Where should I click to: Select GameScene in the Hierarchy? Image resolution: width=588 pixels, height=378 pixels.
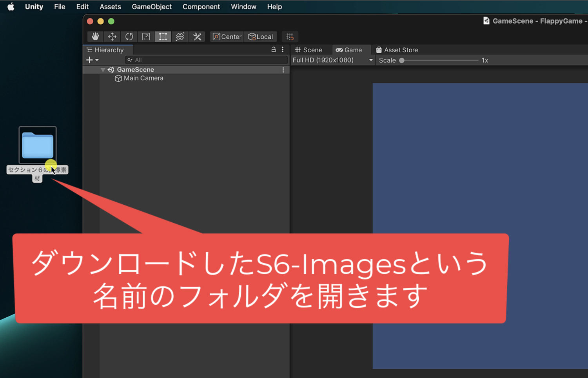[135, 69]
